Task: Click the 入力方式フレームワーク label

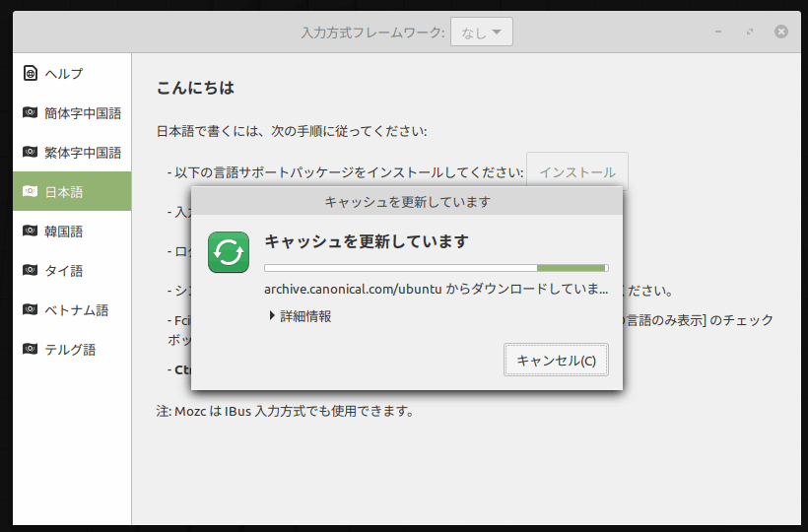Action: pos(372,33)
